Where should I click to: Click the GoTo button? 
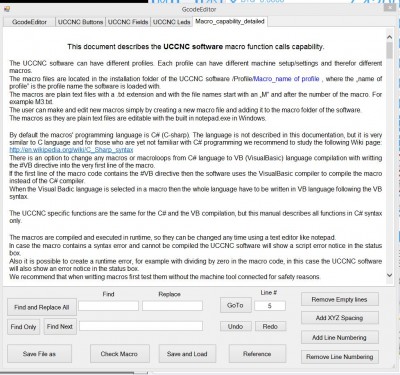tap(235, 305)
